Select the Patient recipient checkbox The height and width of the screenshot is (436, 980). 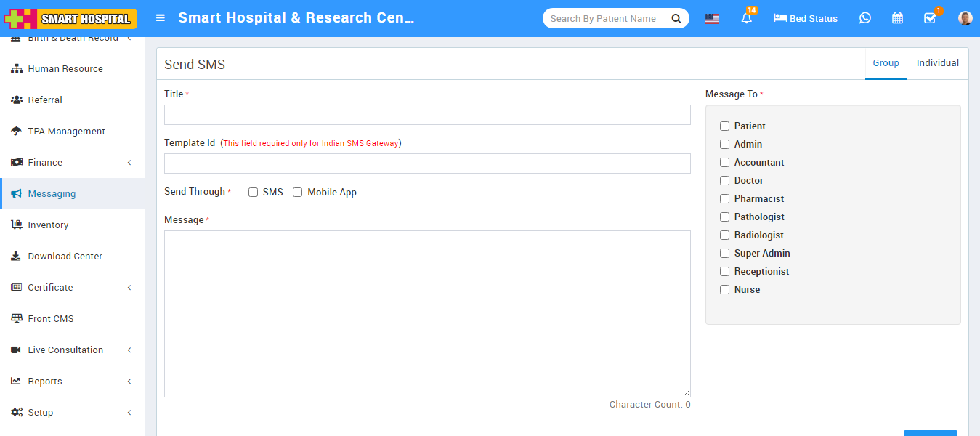(x=724, y=126)
